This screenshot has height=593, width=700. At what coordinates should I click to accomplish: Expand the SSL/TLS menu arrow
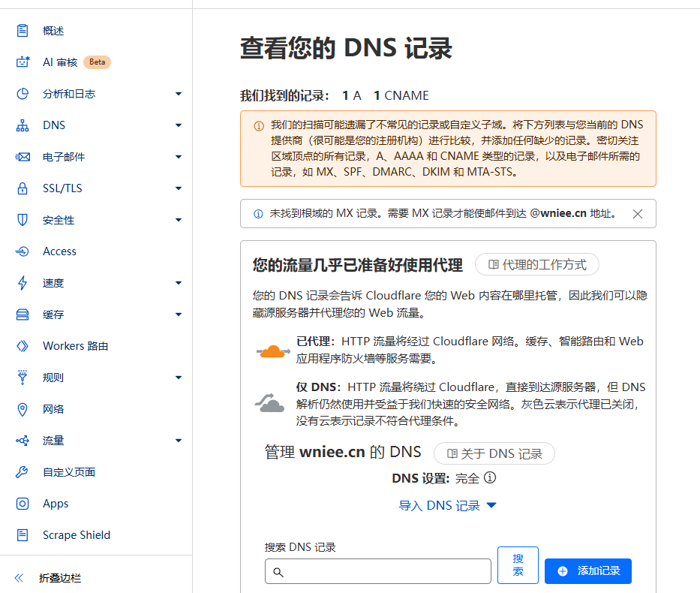pos(179,188)
